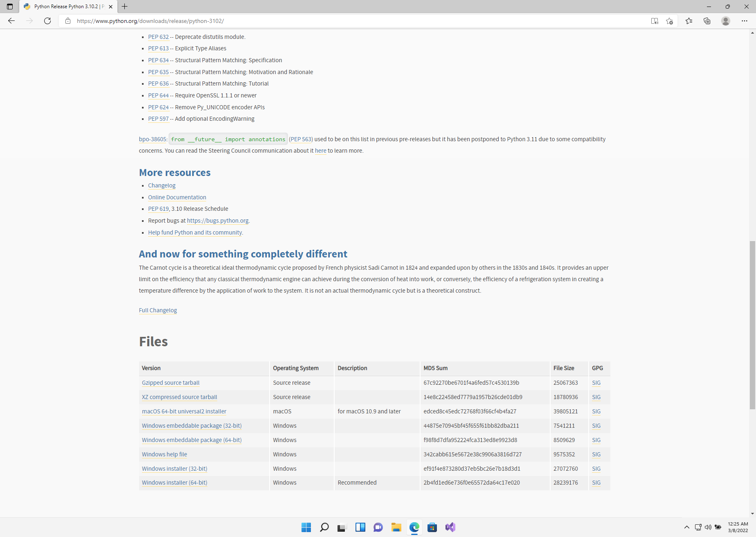Download the Windows installer 64-bit
Image resolution: width=756 pixels, height=537 pixels.
[174, 483]
